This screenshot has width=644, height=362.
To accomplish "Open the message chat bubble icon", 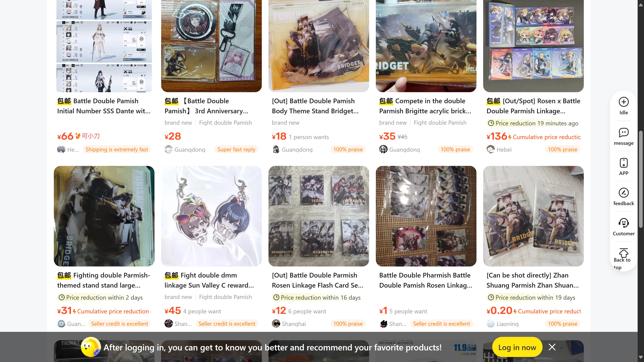I will (x=624, y=132).
